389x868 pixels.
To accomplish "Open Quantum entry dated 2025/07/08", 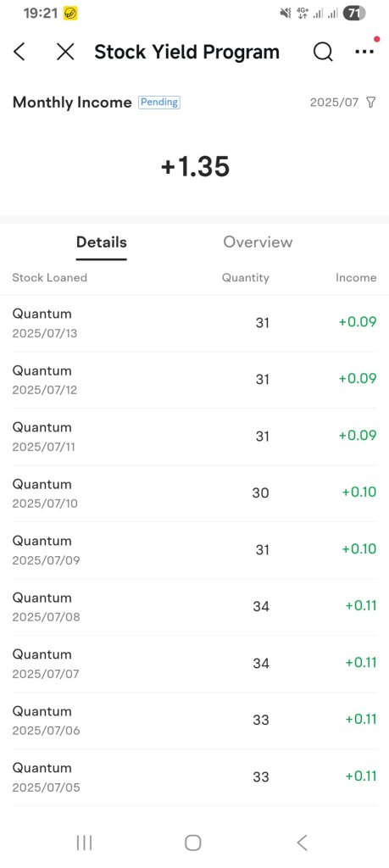I will [194, 607].
